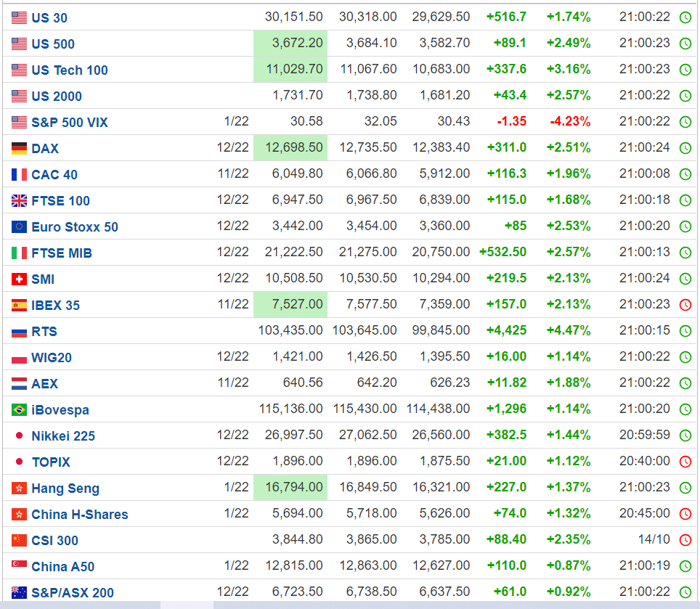Click the Spanish flag beside IBEX 35
Screen dimensions: 700x609
pyautogui.click(x=19, y=305)
